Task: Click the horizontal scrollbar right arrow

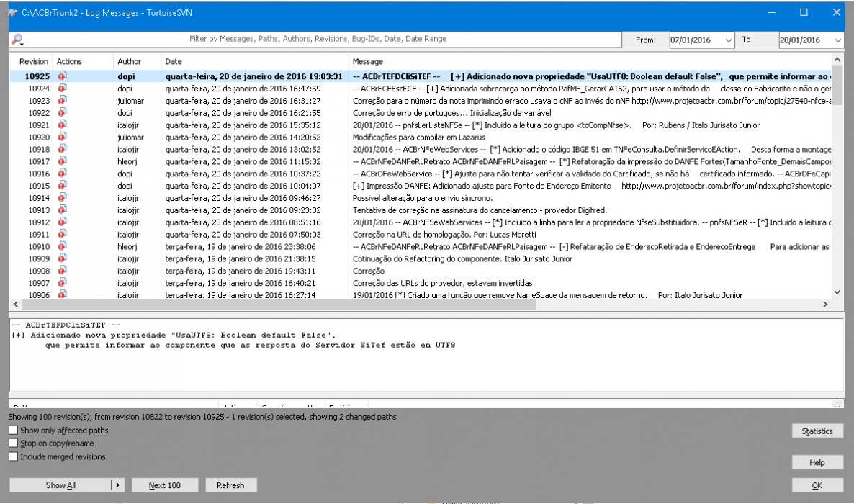Action: pos(825,304)
